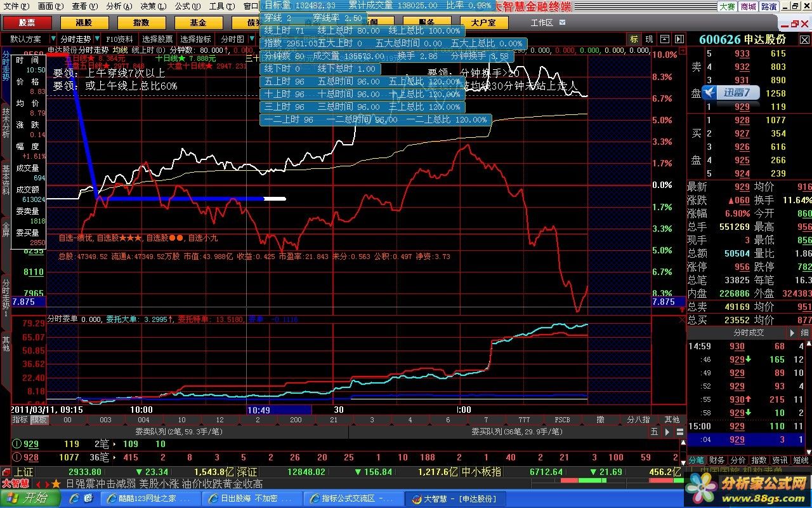Close the 600626 申达股份 quote panel
Image resolution: width=812 pixels, height=508 pixels.
click(804, 39)
